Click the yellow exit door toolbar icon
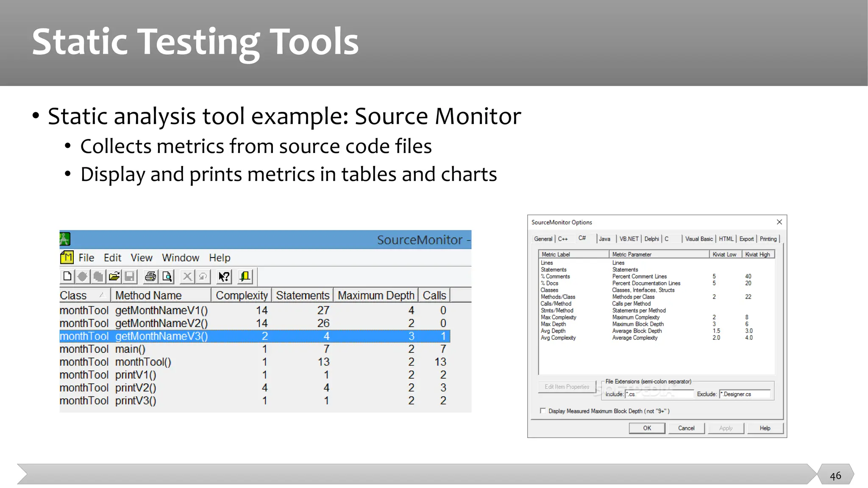 pos(245,277)
